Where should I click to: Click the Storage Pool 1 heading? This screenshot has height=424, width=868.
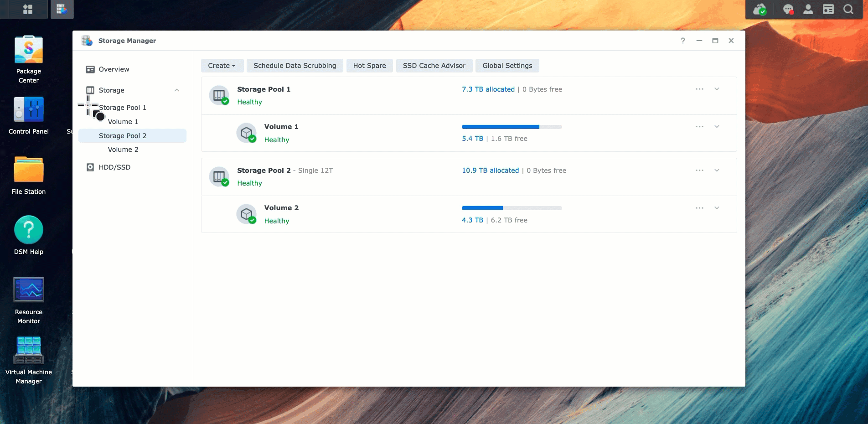pyautogui.click(x=264, y=89)
